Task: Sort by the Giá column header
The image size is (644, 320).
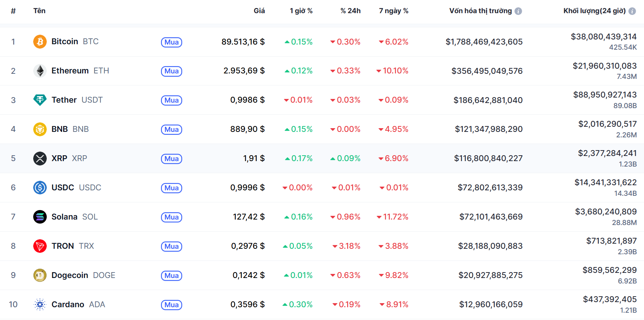Action: [x=259, y=11]
